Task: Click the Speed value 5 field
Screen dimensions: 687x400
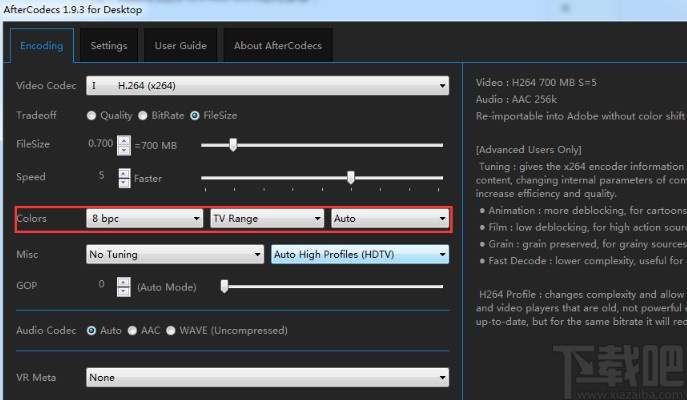Action: [x=101, y=176]
